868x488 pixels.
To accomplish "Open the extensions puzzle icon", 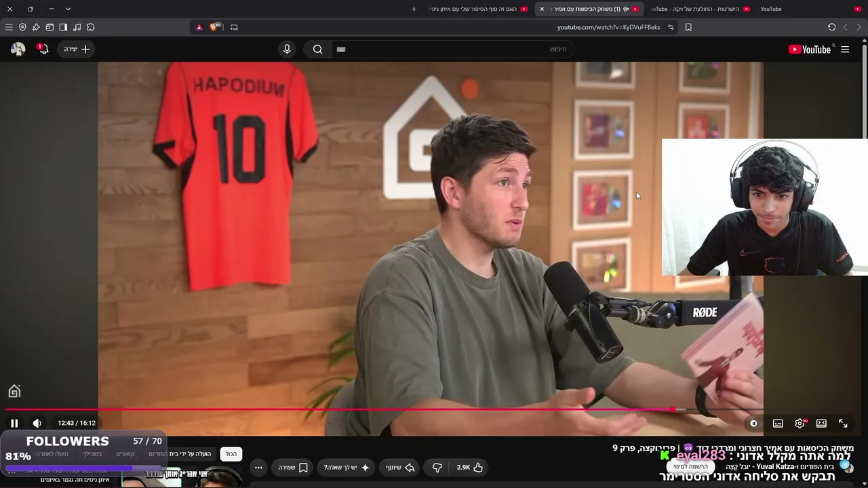I will pos(90,27).
